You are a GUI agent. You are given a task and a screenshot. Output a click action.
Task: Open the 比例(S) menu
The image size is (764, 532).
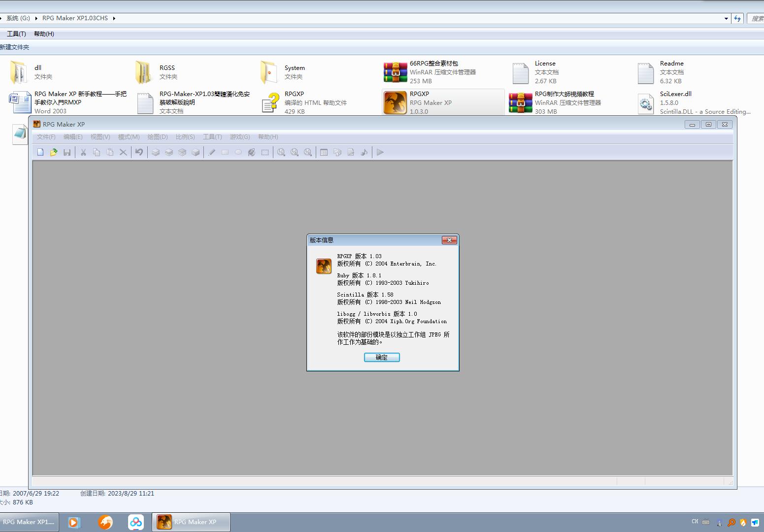pyautogui.click(x=185, y=137)
